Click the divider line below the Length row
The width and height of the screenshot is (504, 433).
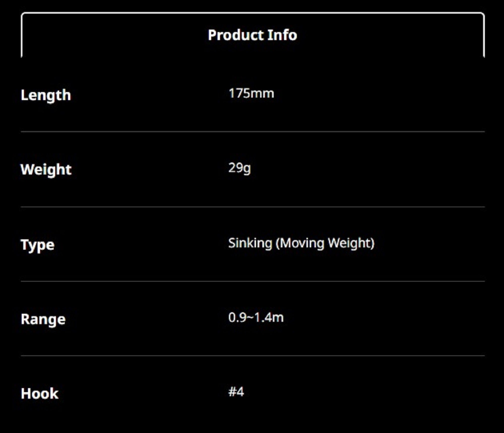point(253,132)
